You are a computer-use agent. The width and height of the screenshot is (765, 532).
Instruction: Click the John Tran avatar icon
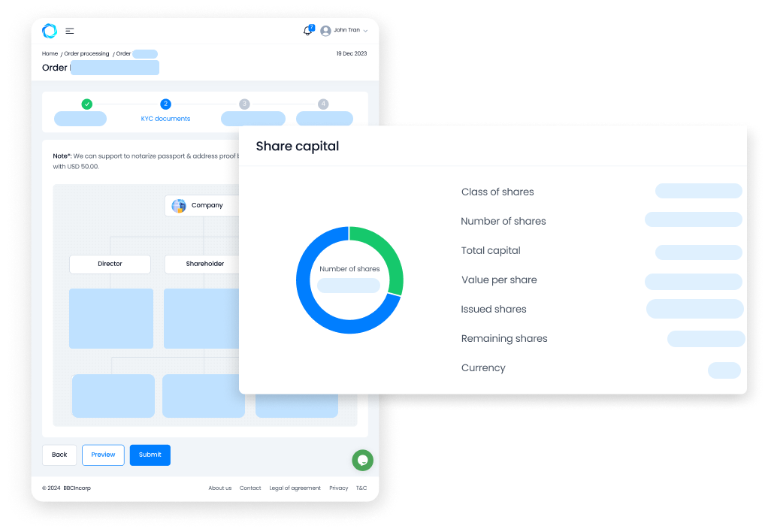coord(325,31)
